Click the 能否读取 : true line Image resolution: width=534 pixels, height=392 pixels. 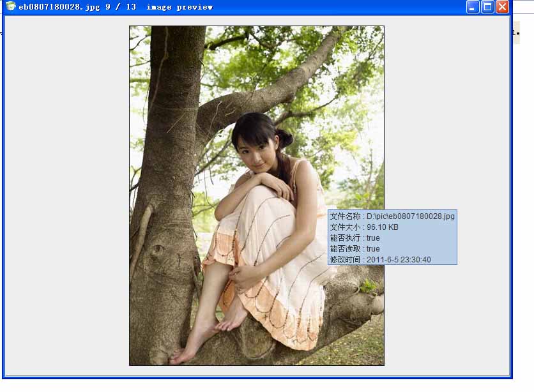click(x=355, y=249)
